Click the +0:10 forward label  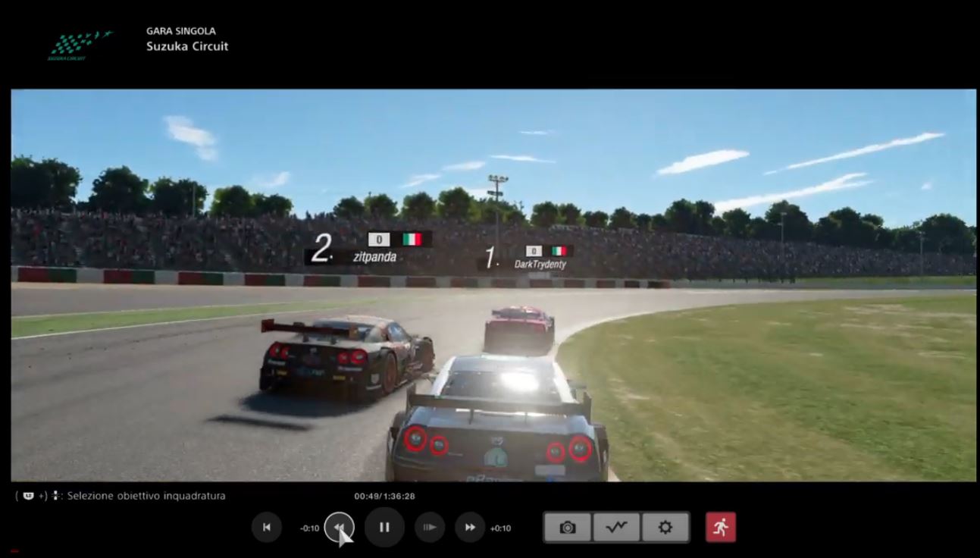pos(500,528)
